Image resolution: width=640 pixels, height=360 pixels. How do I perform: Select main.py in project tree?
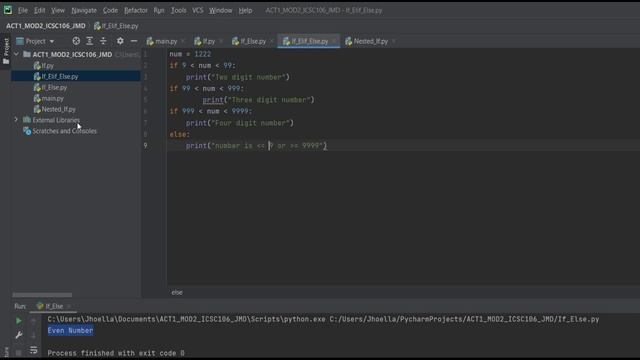49,98
